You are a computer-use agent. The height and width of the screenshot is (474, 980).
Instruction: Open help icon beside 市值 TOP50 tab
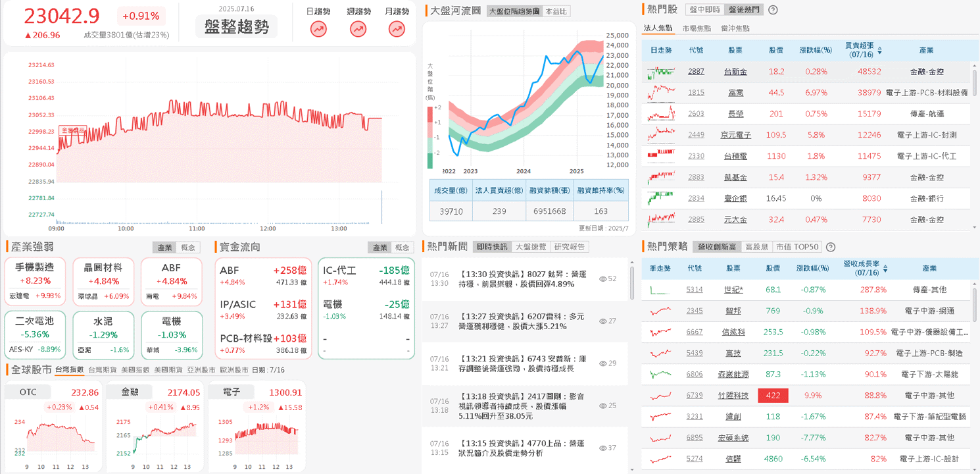tap(831, 247)
